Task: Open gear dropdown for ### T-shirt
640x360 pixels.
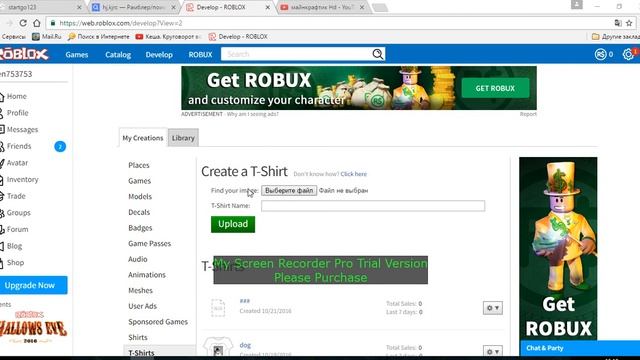Action: point(493,308)
